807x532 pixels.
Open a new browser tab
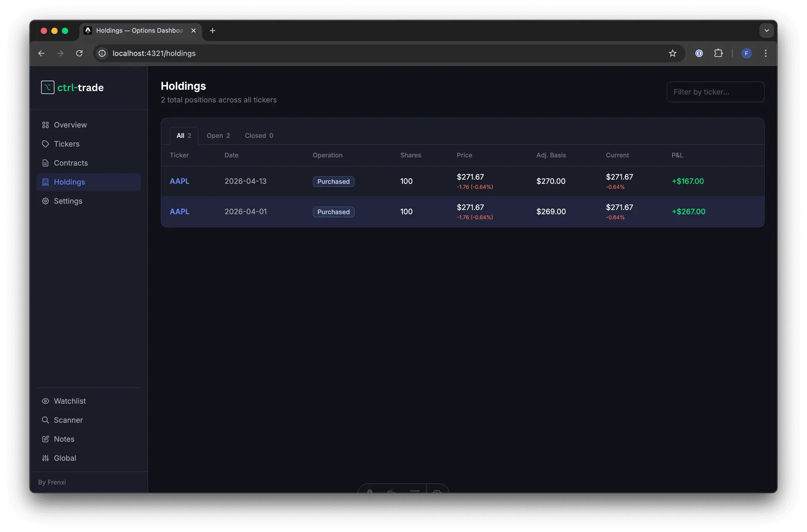[x=212, y=31]
